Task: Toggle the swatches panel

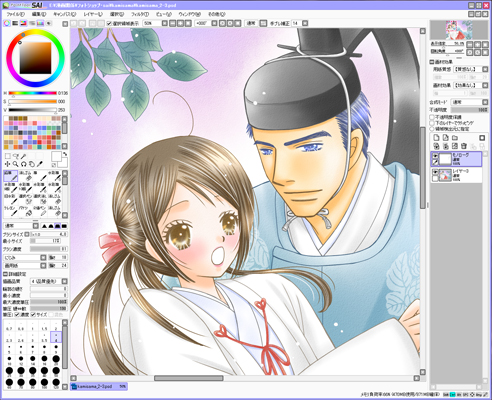Action: click(x=40, y=23)
